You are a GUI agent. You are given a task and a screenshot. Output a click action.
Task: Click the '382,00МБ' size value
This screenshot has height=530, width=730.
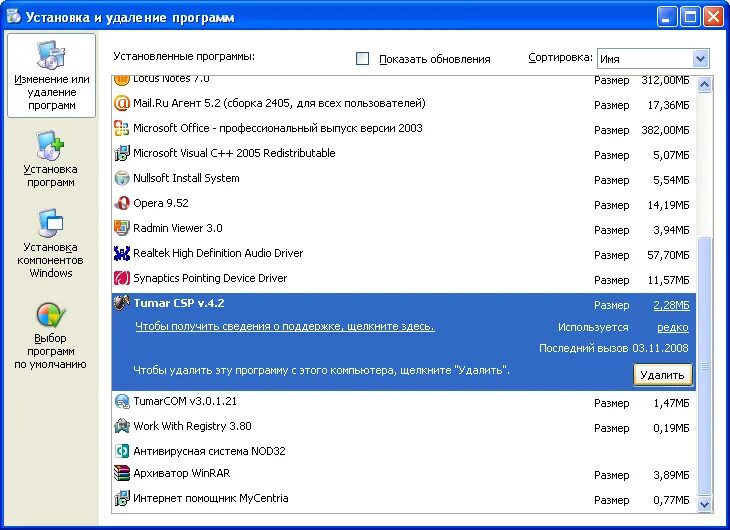coord(665,130)
